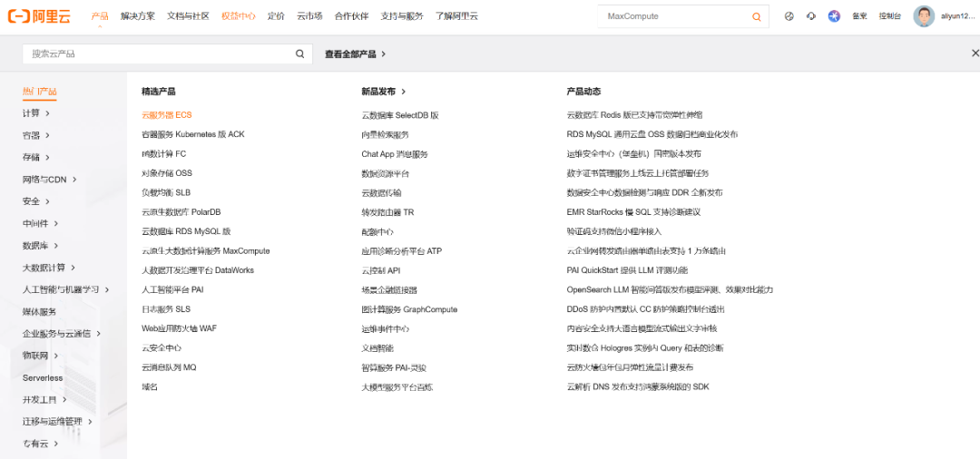Open the 产品 top menu
This screenshot has width=980, height=459.
[x=100, y=16]
